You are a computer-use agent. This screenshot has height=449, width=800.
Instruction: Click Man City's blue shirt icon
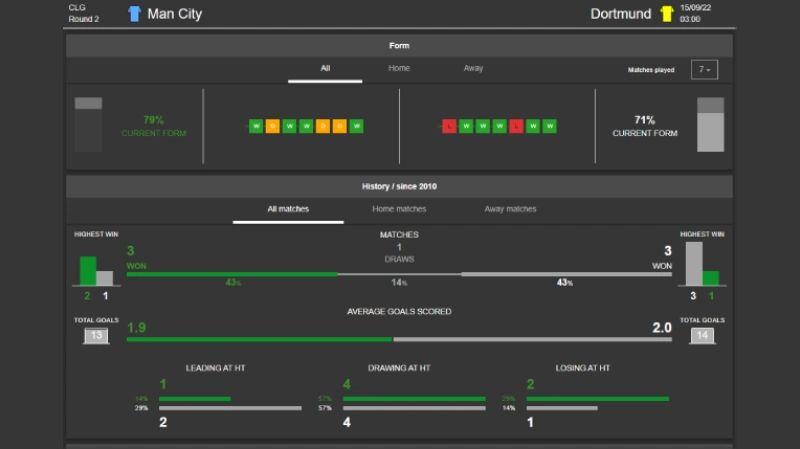coord(134,14)
